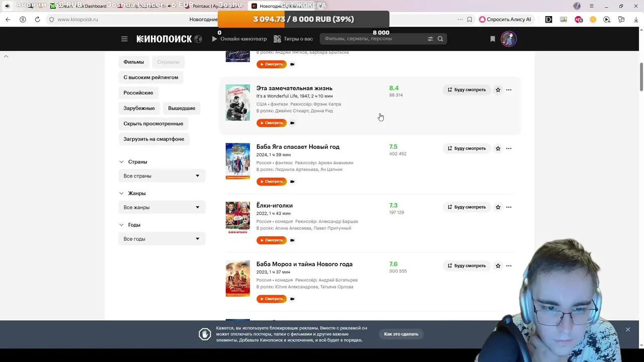Viewport: 644px width, 362px height.
Task: Bookmark page via address bar icon
Action: (x=469, y=19)
